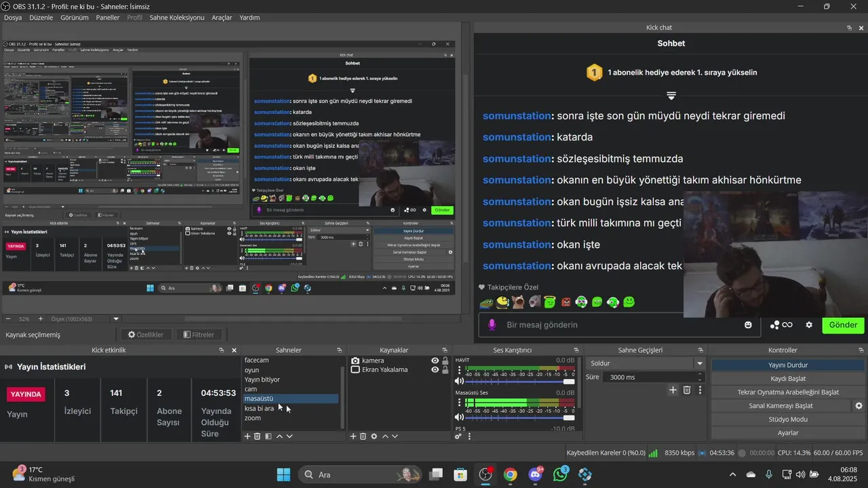
Task: Hide the Ekran Yakalama source eye icon
Action: pyautogui.click(x=435, y=370)
